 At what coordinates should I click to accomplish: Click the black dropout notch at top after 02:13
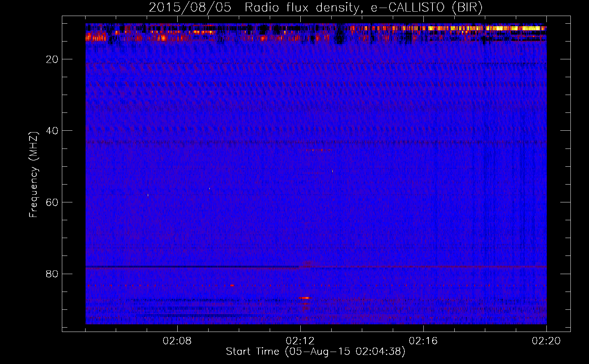(x=339, y=36)
